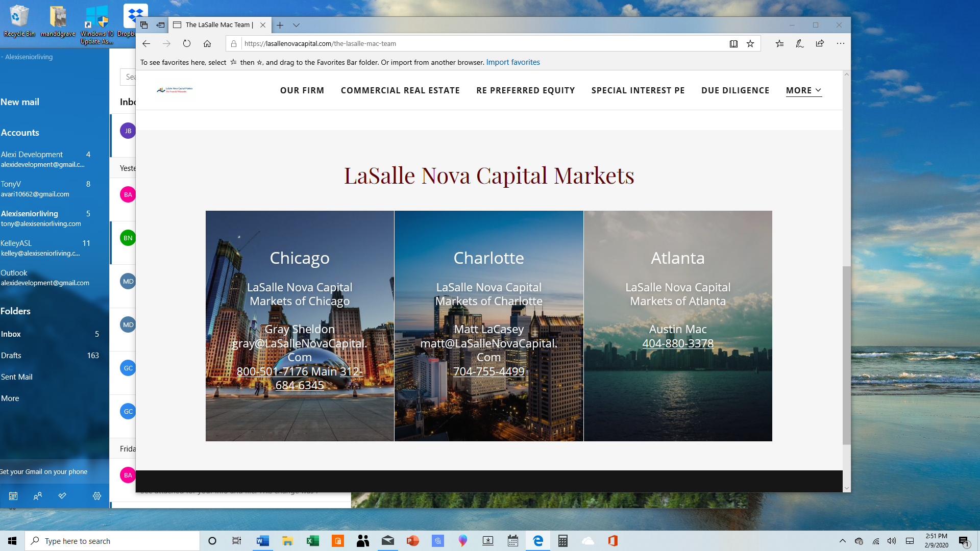Open DUE DILIGENCE menu item
980x551 pixels.
(736, 90)
